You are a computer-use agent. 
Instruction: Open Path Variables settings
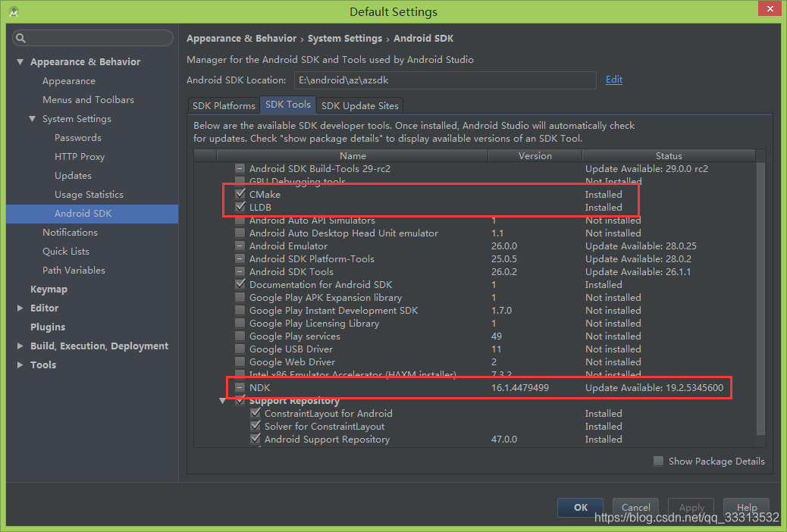(74, 271)
